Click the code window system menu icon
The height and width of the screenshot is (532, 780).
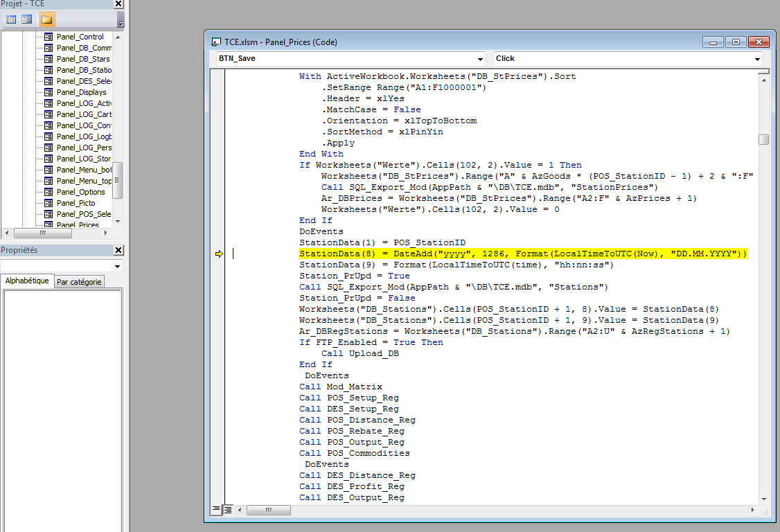(216, 42)
